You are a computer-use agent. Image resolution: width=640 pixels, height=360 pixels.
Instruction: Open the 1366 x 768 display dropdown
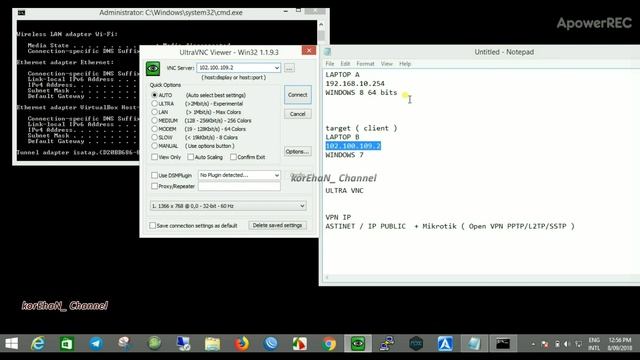[x=228, y=206]
